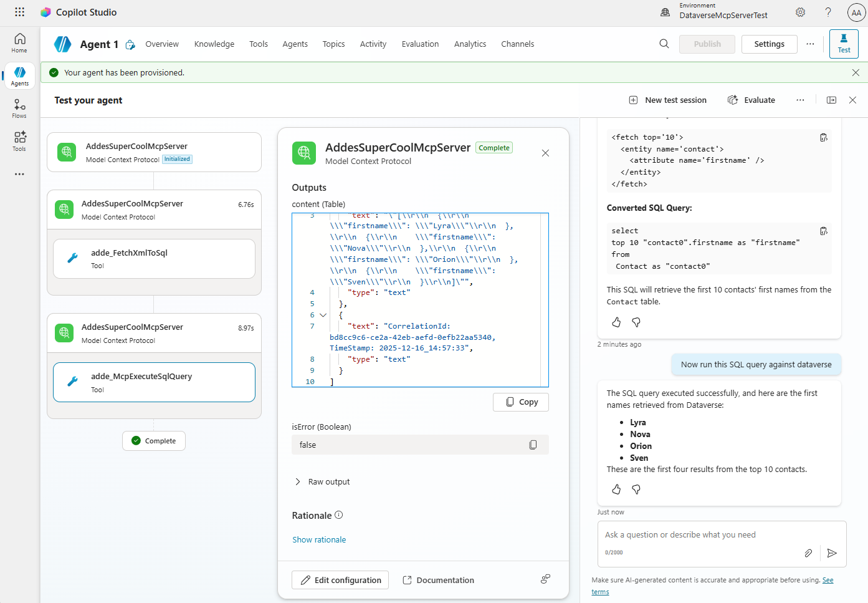Open the test panel more options ellipsis
This screenshot has height=603, width=868.
coord(800,100)
